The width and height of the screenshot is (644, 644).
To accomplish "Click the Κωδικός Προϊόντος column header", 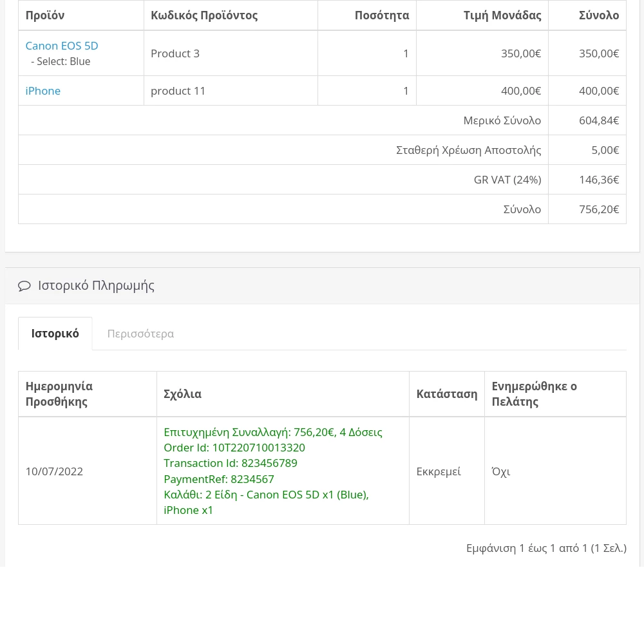I will pos(204,15).
